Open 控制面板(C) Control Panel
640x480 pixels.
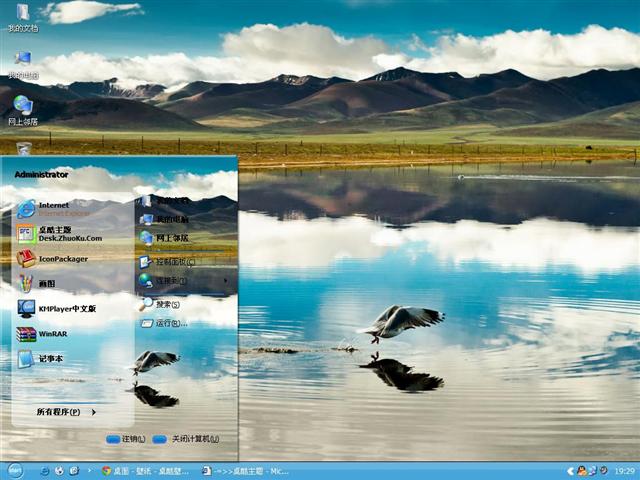(167, 262)
